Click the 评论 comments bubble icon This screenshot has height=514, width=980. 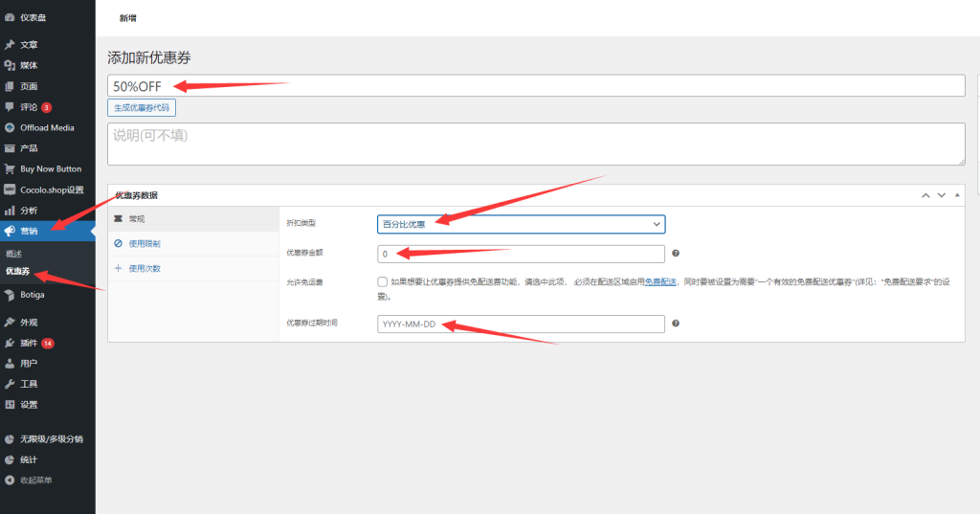[10, 106]
